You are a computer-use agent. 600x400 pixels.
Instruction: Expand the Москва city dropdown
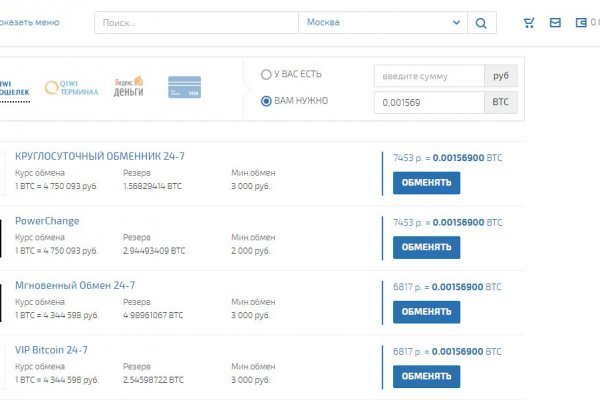383,23
